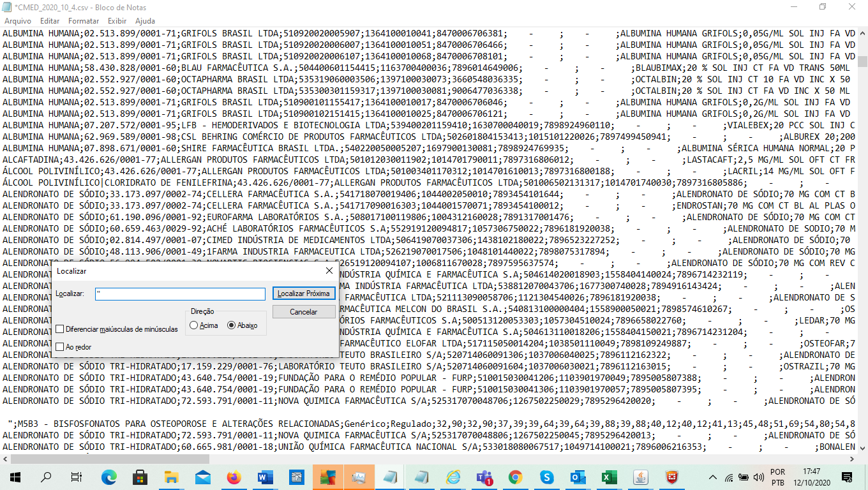The height and width of the screenshot is (490, 868).
Task: Switch the POR PTB input language indicator
Action: point(777,477)
